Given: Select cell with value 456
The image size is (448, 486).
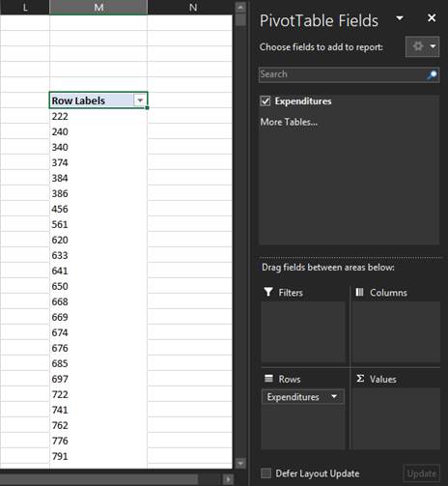Looking at the screenshot, I should tap(98, 209).
